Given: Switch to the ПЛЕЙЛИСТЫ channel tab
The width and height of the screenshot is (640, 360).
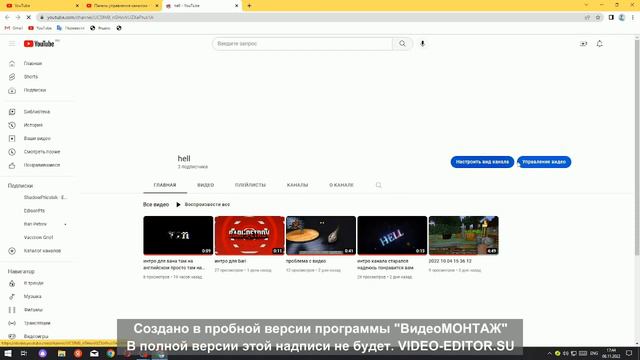Looking at the screenshot, I should pos(250,185).
